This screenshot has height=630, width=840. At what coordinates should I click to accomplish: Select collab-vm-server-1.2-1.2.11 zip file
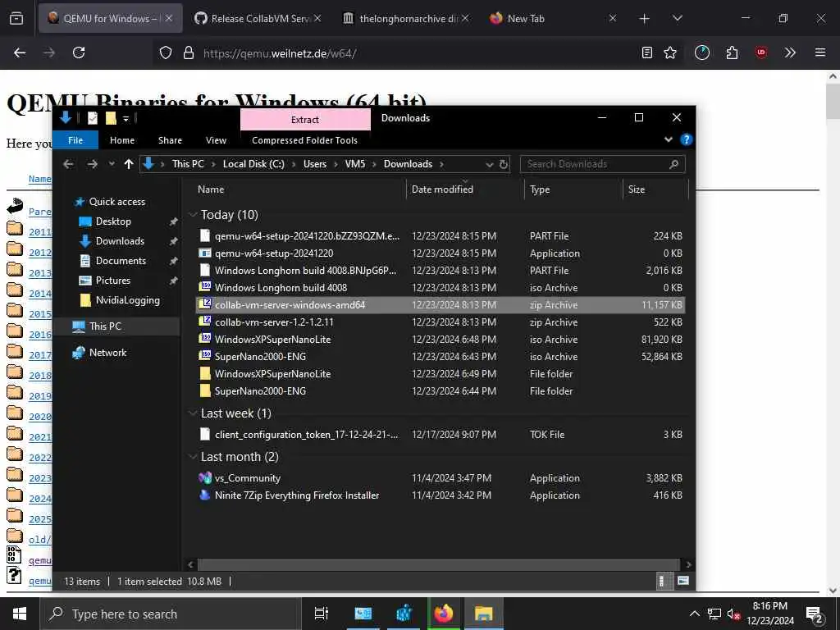coord(440,322)
